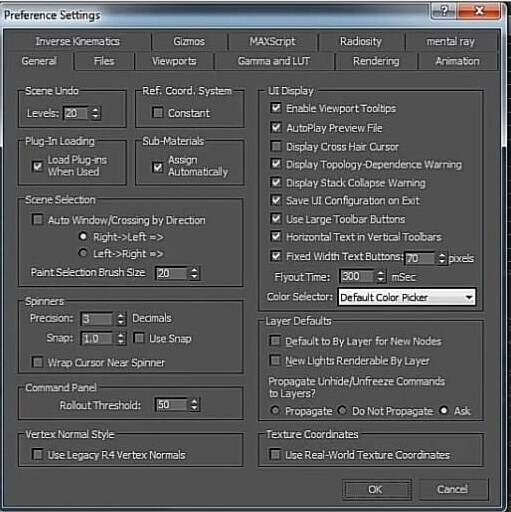Viewport: 511px width, 512px height.
Task: Adjust Paint Selection Brush Size spinner
Action: point(194,273)
